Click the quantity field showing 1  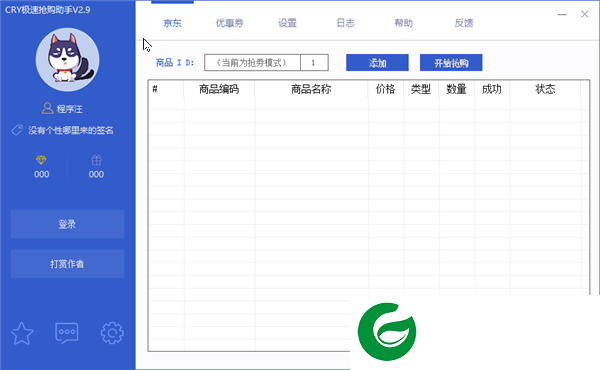(314, 62)
